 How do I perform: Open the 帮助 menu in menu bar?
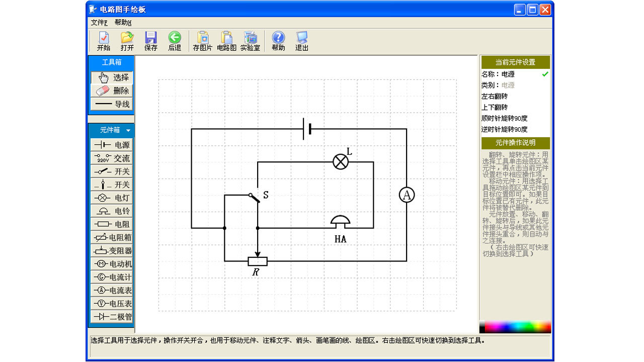(x=123, y=23)
